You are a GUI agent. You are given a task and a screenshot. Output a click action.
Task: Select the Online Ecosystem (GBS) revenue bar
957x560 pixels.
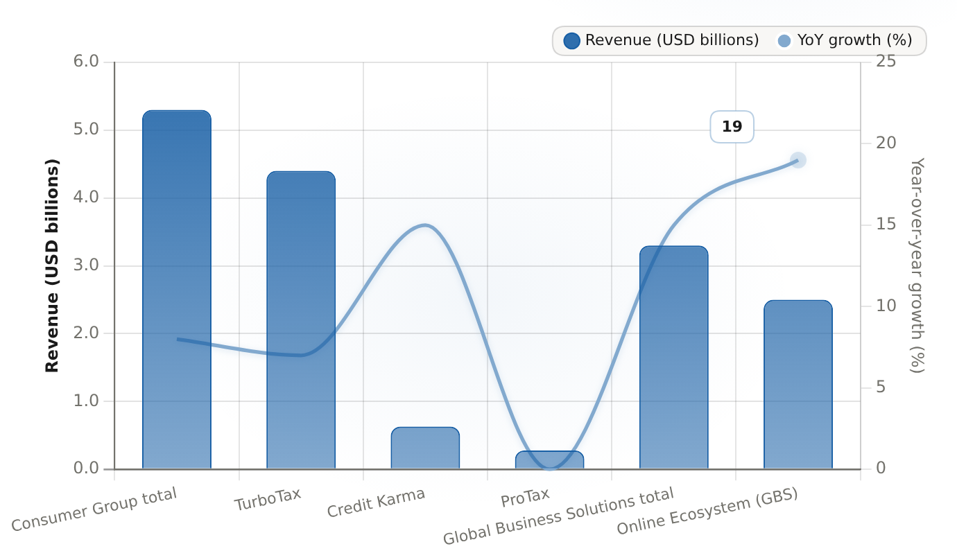(x=798, y=385)
